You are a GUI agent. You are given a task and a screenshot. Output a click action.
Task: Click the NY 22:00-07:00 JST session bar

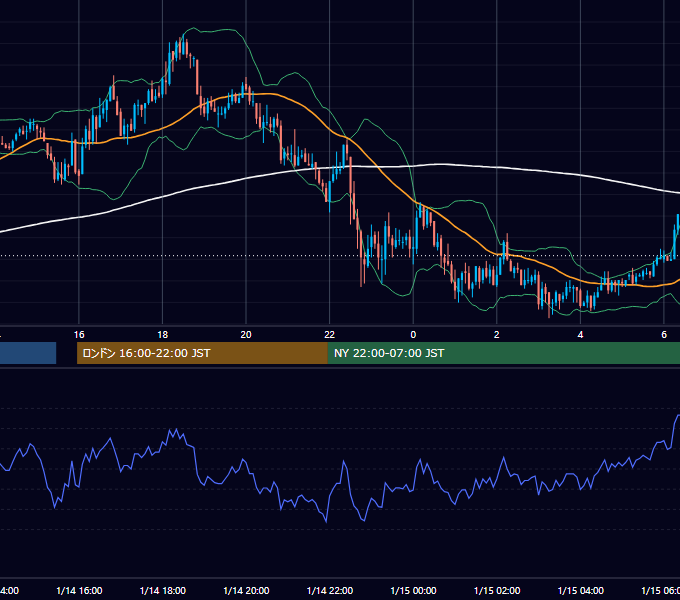[503, 353]
